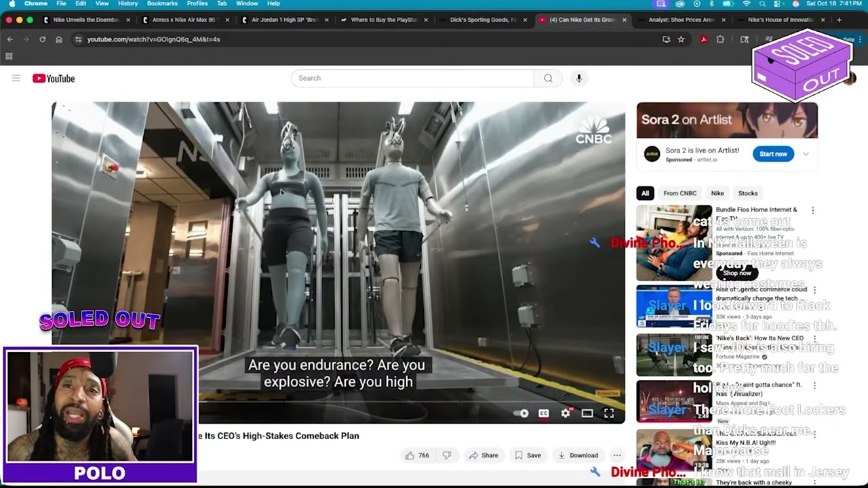This screenshot has height=488, width=868.
Task: Open the Bookmarks menu
Action: coord(162,4)
